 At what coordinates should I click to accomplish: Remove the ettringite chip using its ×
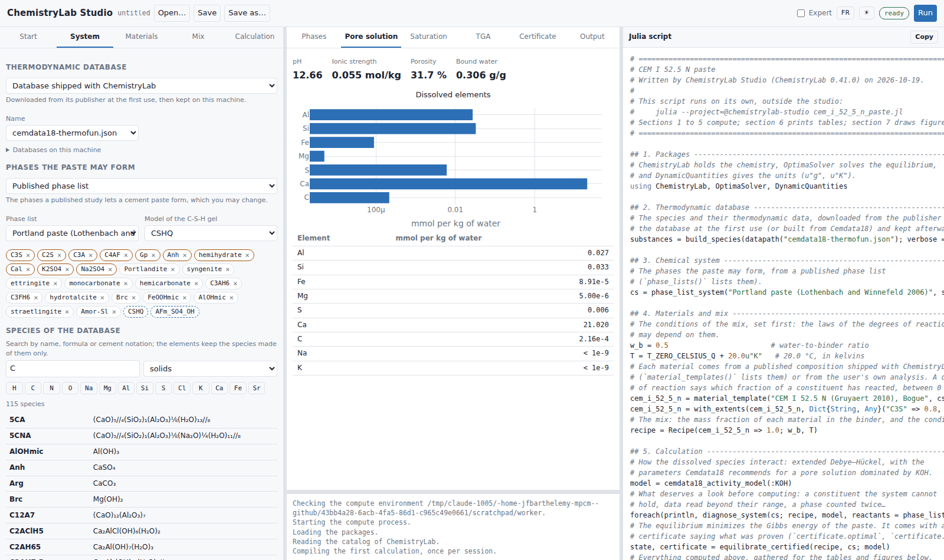coord(55,284)
